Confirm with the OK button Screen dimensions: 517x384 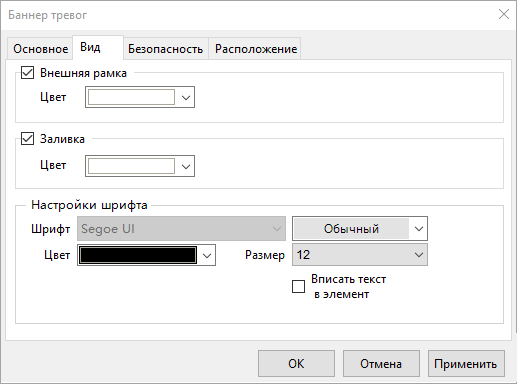tap(296, 364)
